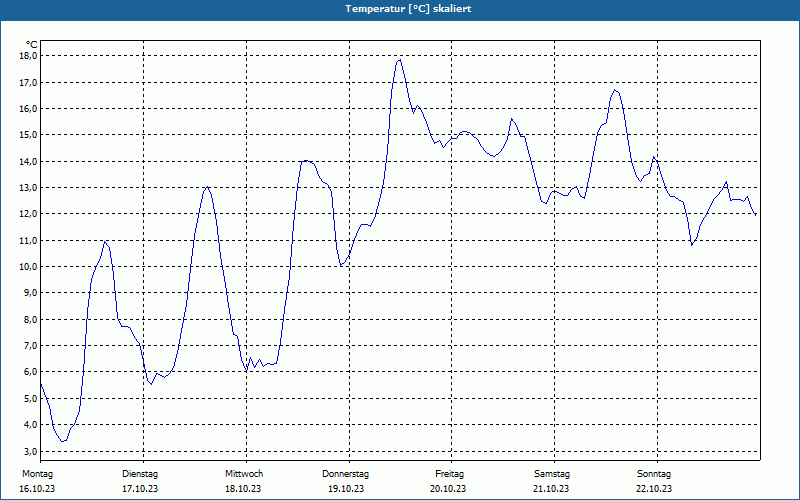Click the lowest curve point on Montag

point(62,441)
